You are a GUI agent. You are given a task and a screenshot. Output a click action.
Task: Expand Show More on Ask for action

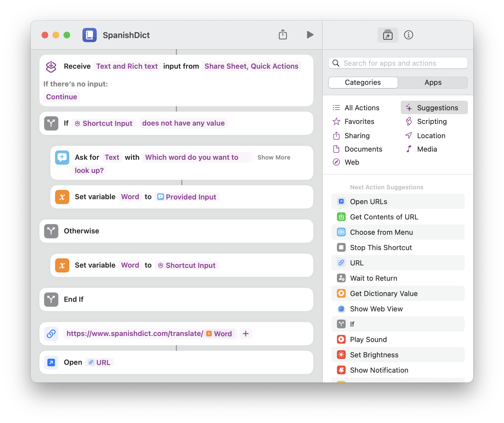click(274, 158)
